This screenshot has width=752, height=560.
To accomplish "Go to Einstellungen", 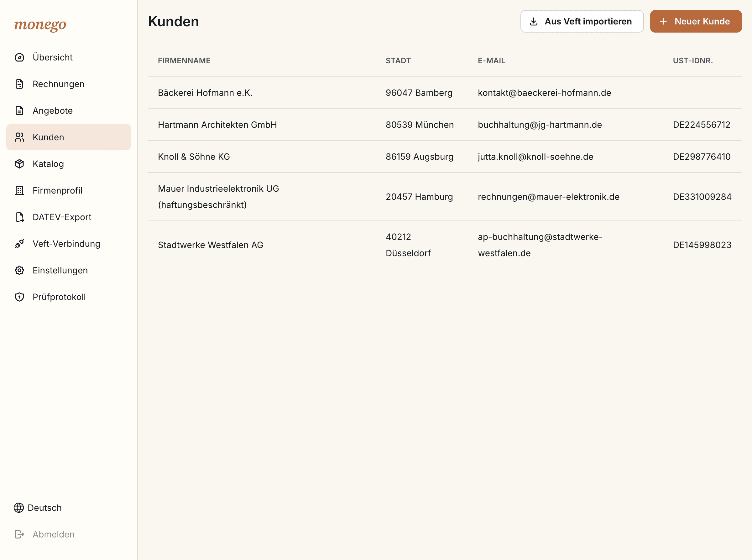I will click(x=69, y=270).
